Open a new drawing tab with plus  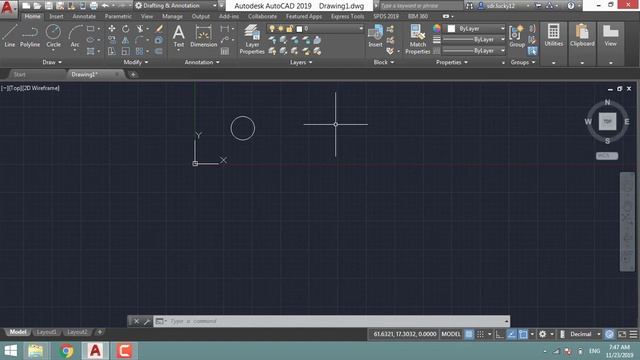click(x=133, y=74)
